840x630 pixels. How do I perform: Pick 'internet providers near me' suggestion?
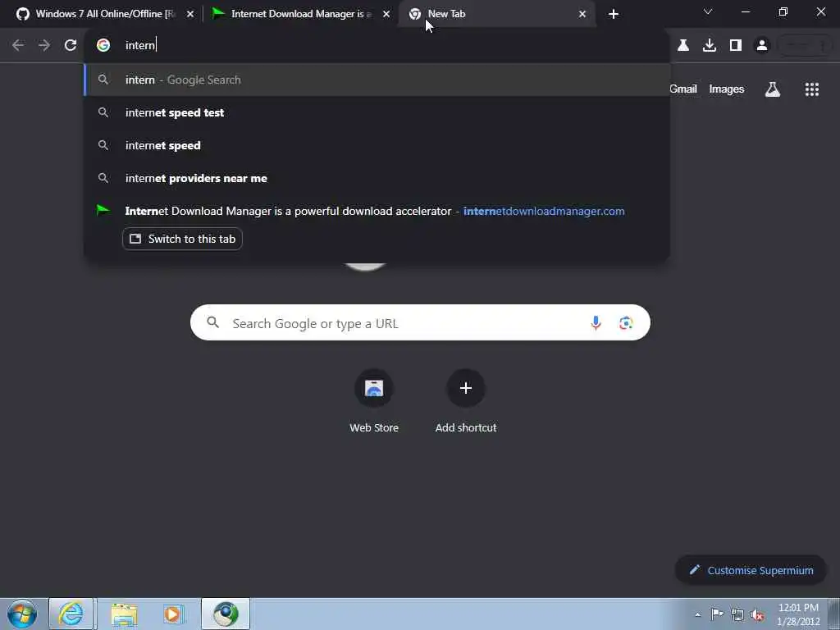pos(377,178)
